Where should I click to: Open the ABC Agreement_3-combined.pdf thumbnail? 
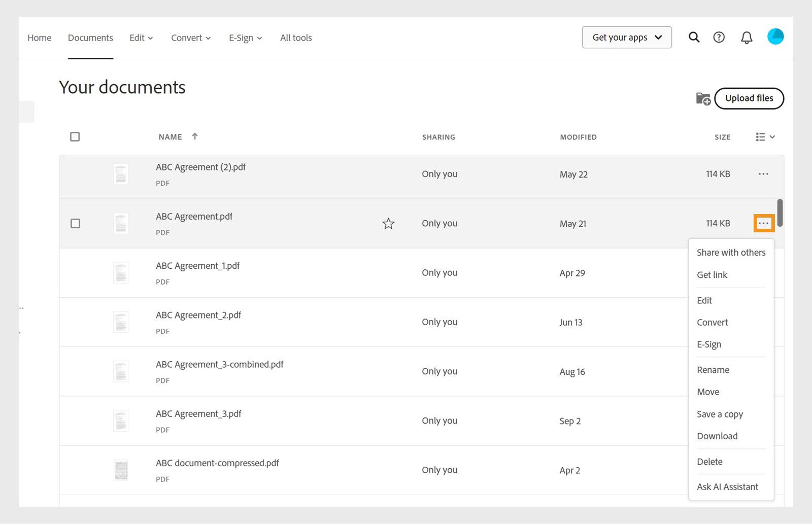click(121, 371)
